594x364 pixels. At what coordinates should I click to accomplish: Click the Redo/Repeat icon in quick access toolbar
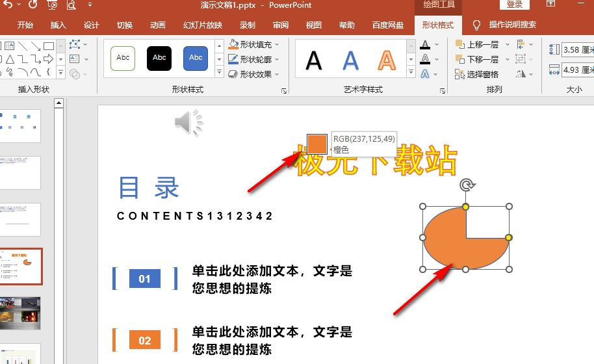[x=33, y=5]
